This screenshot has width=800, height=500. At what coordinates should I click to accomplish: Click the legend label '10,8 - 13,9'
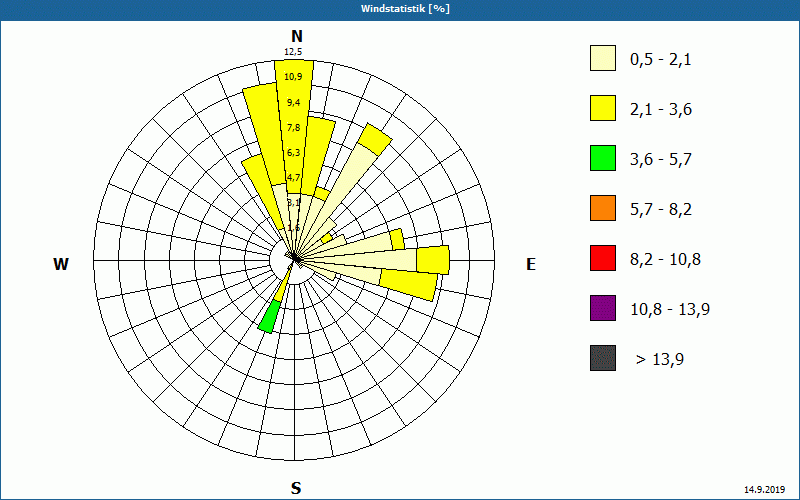pos(670,310)
